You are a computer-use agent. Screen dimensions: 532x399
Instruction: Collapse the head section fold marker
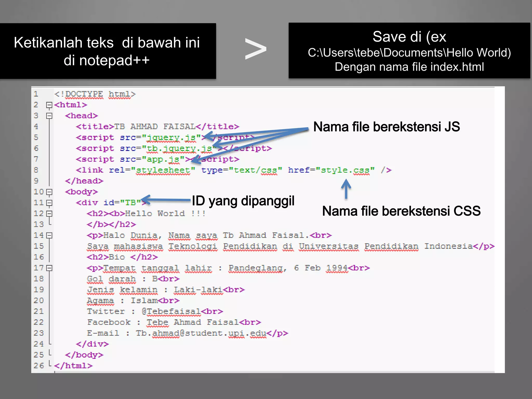[49, 116]
